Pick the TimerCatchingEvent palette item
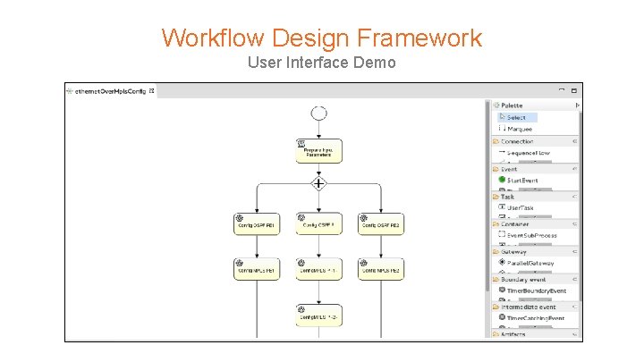This screenshot has height=362, width=644. click(531, 317)
